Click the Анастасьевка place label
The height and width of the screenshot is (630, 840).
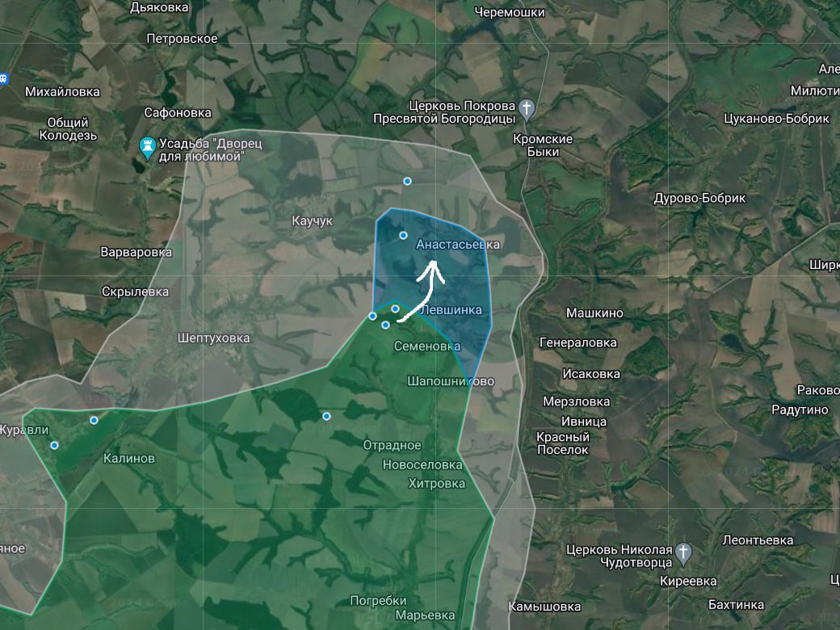click(x=458, y=245)
